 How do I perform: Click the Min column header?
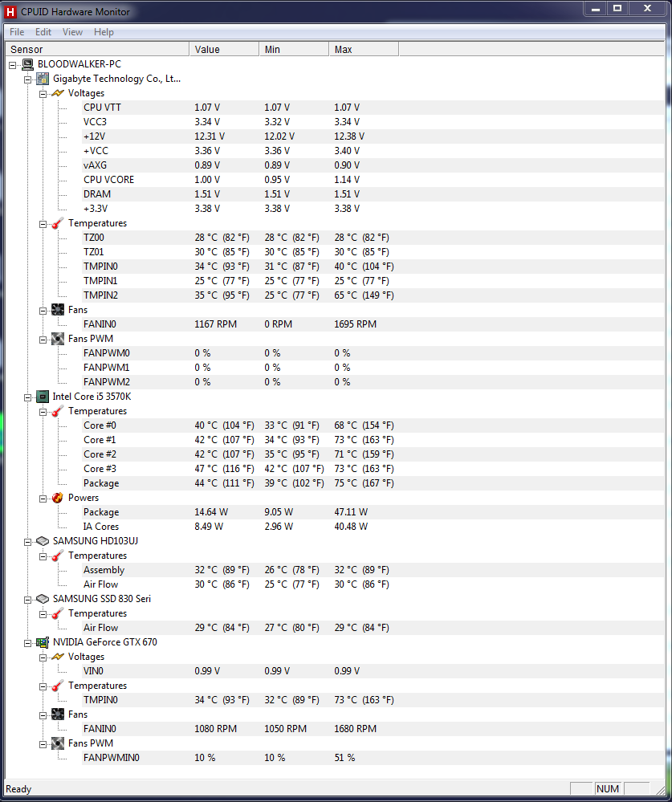tap(294, 49)
